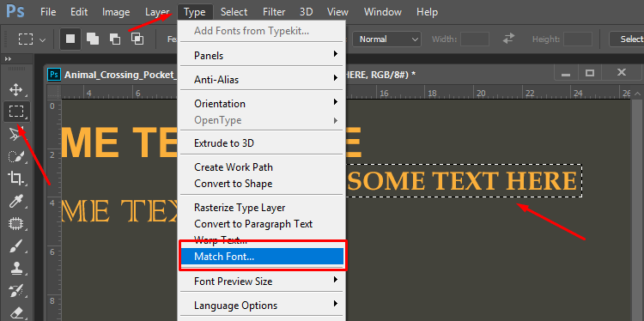Viewport: 644px width, 321px height.
Task: Open the Filter menu
Action: pyautogui.click(x=275, y=12)
